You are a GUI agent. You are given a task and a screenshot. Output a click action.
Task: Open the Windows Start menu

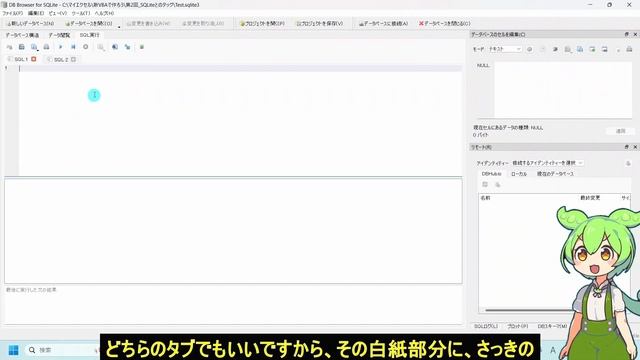13,350
